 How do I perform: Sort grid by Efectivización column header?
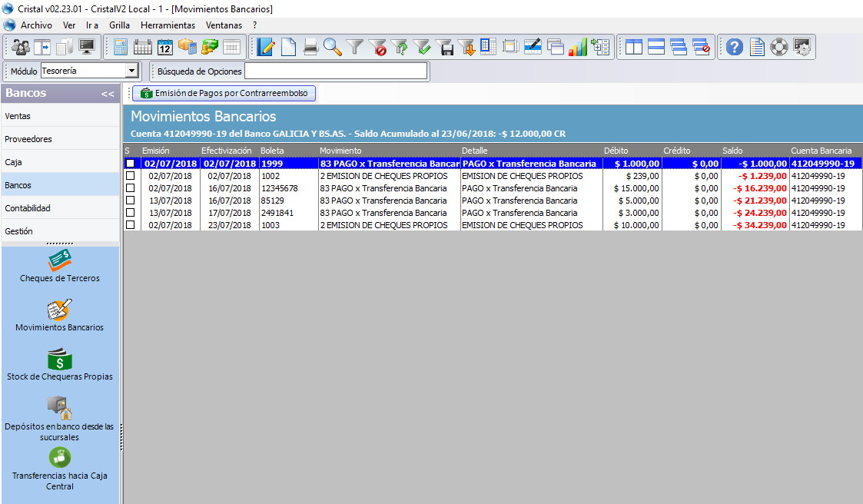(227, 151)
